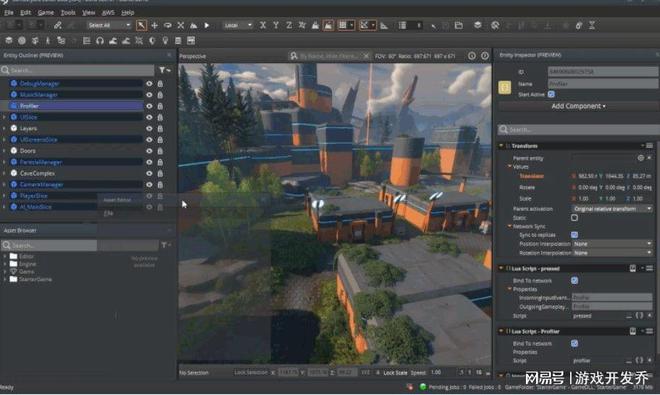Image resolution: width=660 pixels, height=395 pixels.
Task: Toggle the Static checkbox in Transform
Action: point(575,218)
